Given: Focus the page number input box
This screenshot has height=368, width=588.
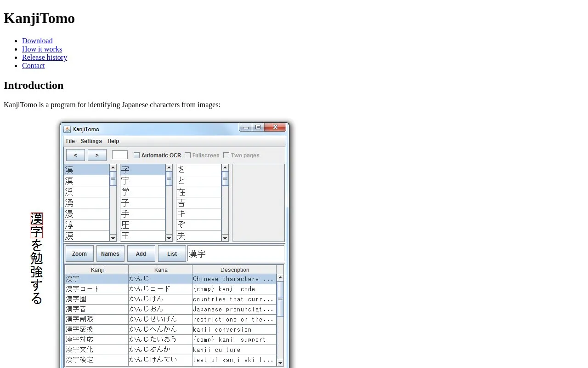Looking at the screenshot, I should (120, 155).
